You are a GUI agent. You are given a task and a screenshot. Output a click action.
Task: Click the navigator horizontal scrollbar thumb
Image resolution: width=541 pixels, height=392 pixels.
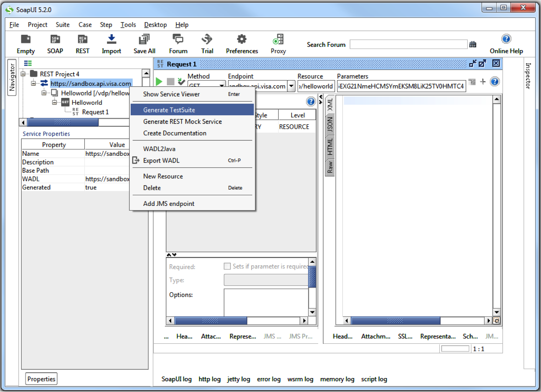pyautogui.click(x=63, y=122)
